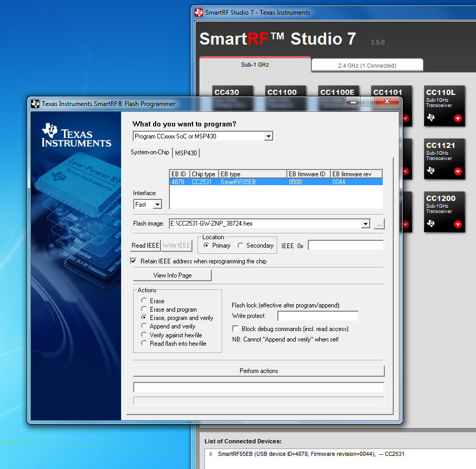
Task: Select the Erase action
Action: [144, 301]
